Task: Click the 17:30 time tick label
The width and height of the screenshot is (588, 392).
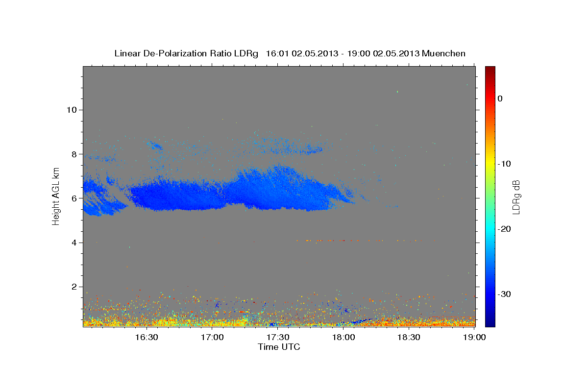Action: tap(278, 337)
